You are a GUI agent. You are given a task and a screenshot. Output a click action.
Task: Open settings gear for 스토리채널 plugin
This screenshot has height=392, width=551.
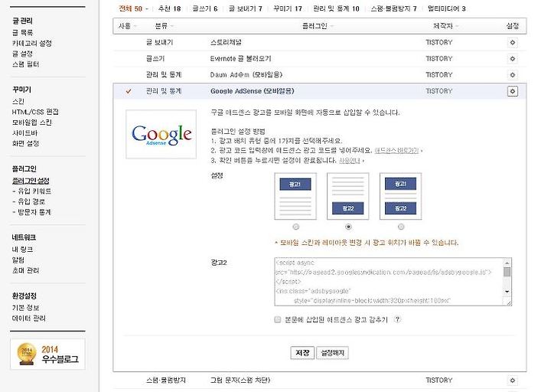(512, 43)
